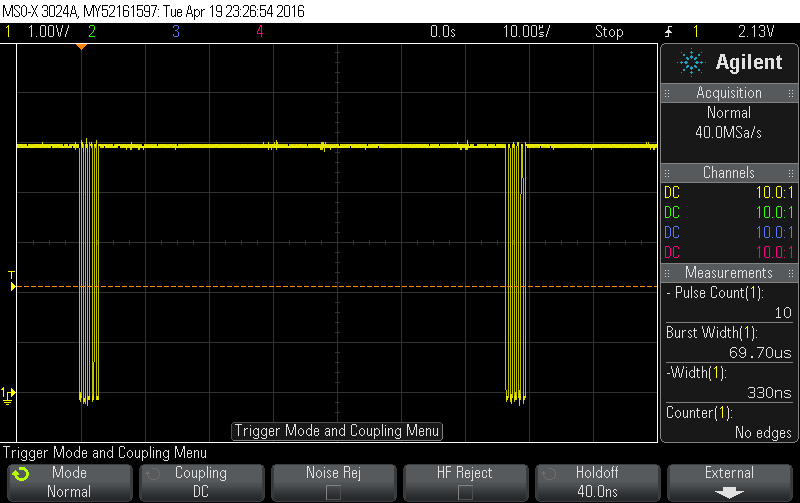Select the Burst Width measurement entry
800x503 pixels.
pos(729,342)
